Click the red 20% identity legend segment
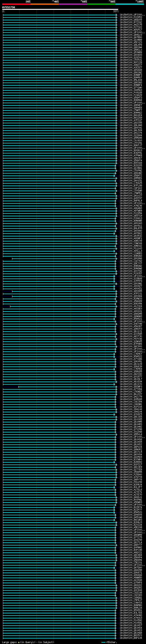 [16, 4]
